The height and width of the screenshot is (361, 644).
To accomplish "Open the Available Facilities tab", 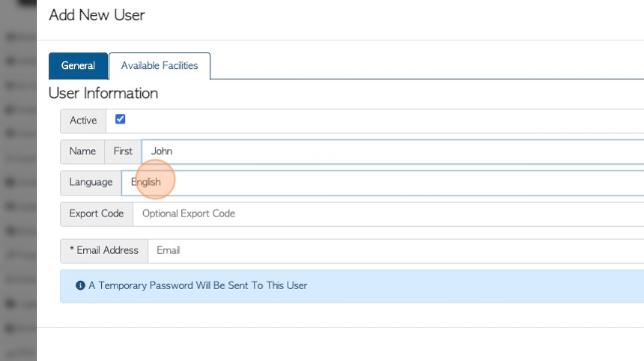I will coord(160,66).
